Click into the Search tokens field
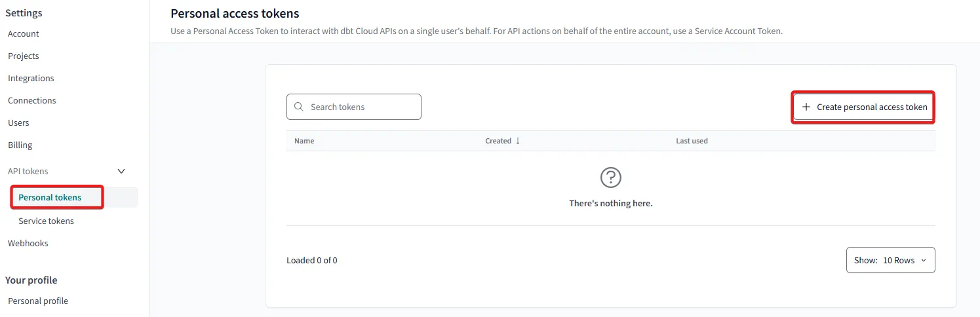 pos(361,107)
